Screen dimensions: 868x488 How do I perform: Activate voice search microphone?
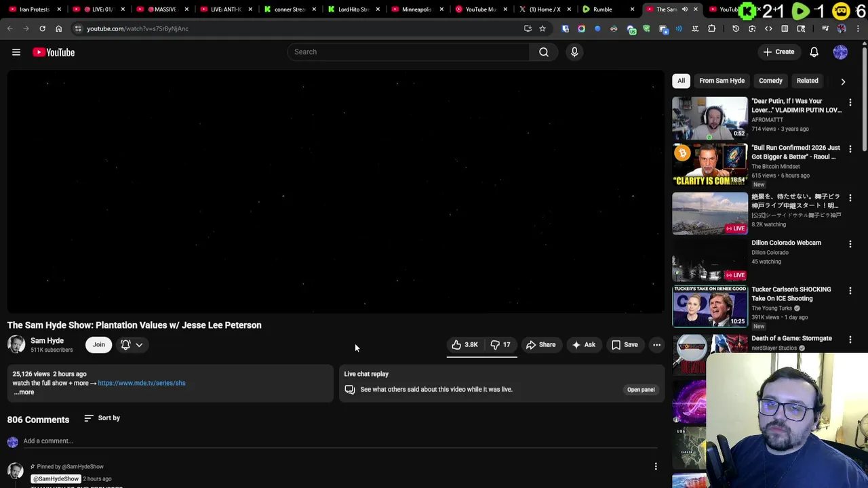click(x=574, y=52)
